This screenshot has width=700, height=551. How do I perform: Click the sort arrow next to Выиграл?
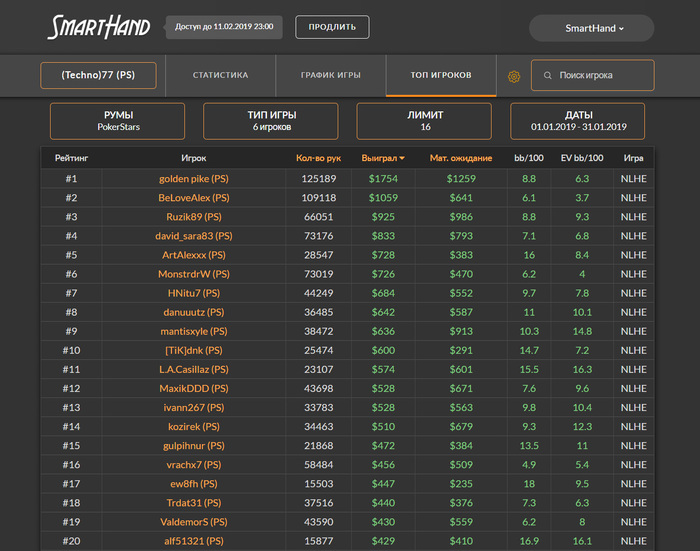pos(402,158)
